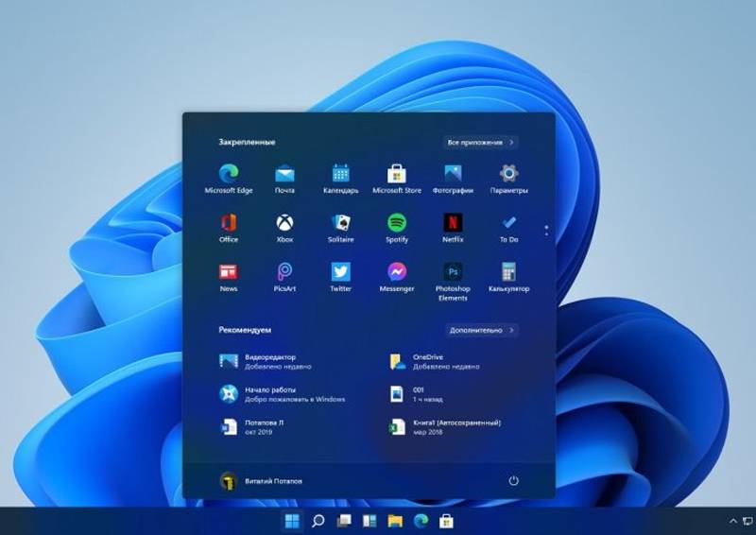Image resolution: width=756 pixels, height=535 pixels.
Task: Open Microsoft Edge from pinned apps
Action: (229, 179)
